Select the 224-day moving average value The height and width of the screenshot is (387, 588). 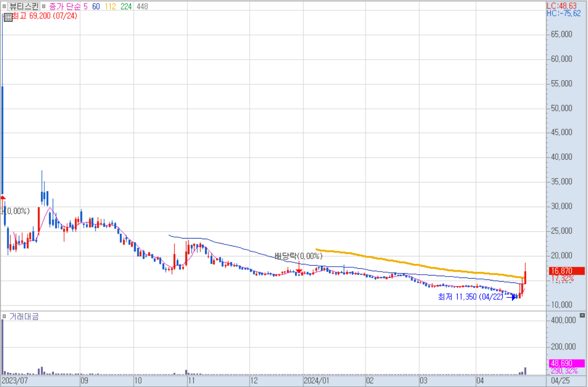click(126, 6)
